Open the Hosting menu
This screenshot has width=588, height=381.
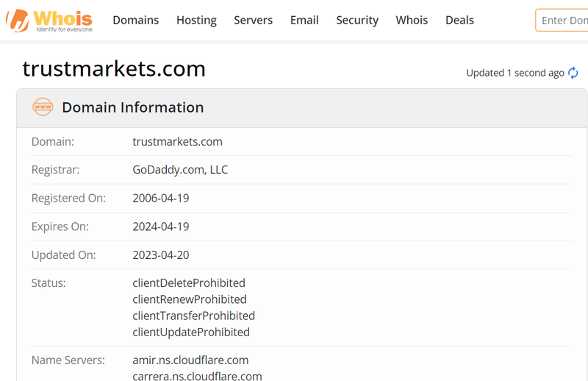[196, 20]
